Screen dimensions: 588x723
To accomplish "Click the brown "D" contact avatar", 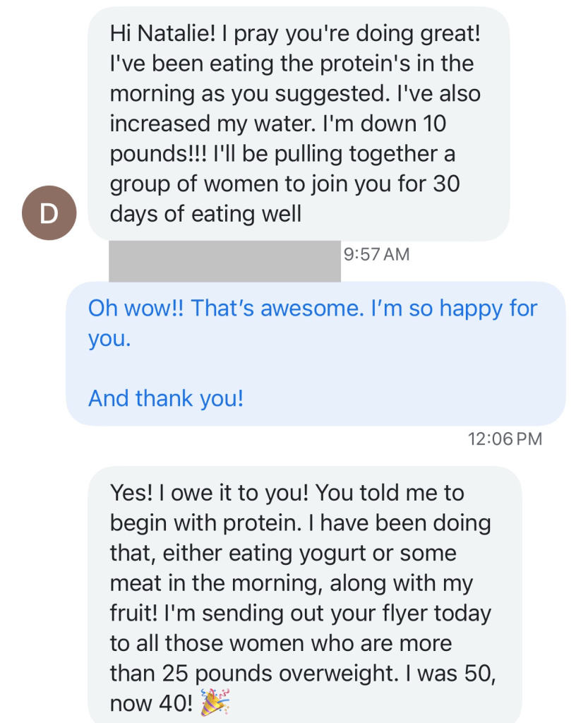I will point(47,214).
